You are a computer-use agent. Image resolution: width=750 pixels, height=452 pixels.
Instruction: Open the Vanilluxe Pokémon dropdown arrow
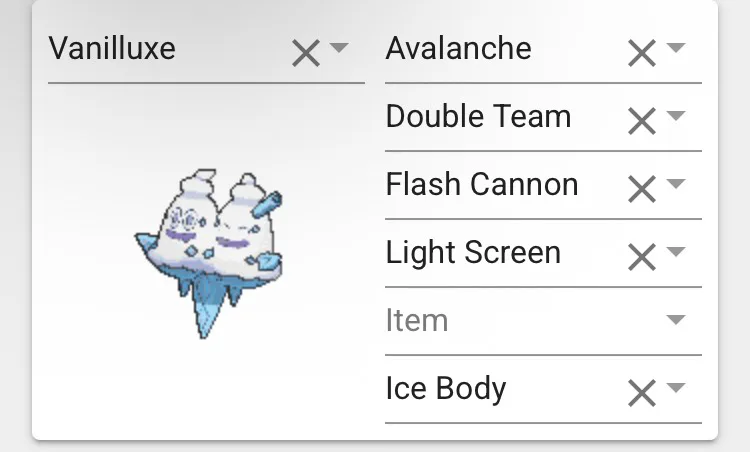pos(339,48)
